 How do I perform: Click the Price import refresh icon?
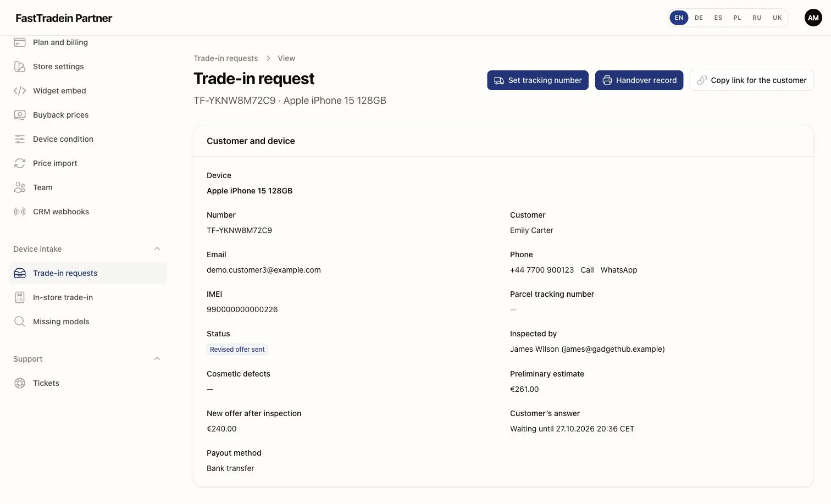pos(20,163)
